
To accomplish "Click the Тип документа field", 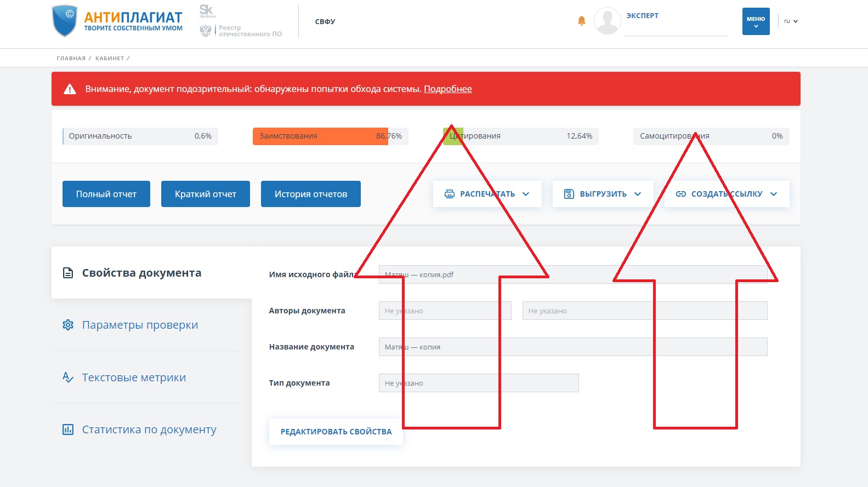I will pos(479,383).
